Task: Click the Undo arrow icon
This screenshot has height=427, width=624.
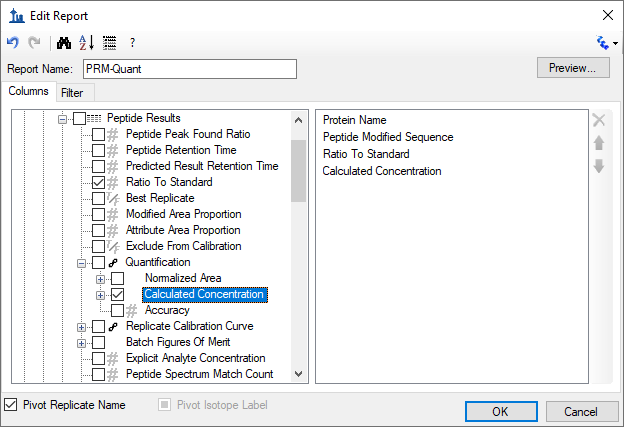Action: [x=13, y=42]
